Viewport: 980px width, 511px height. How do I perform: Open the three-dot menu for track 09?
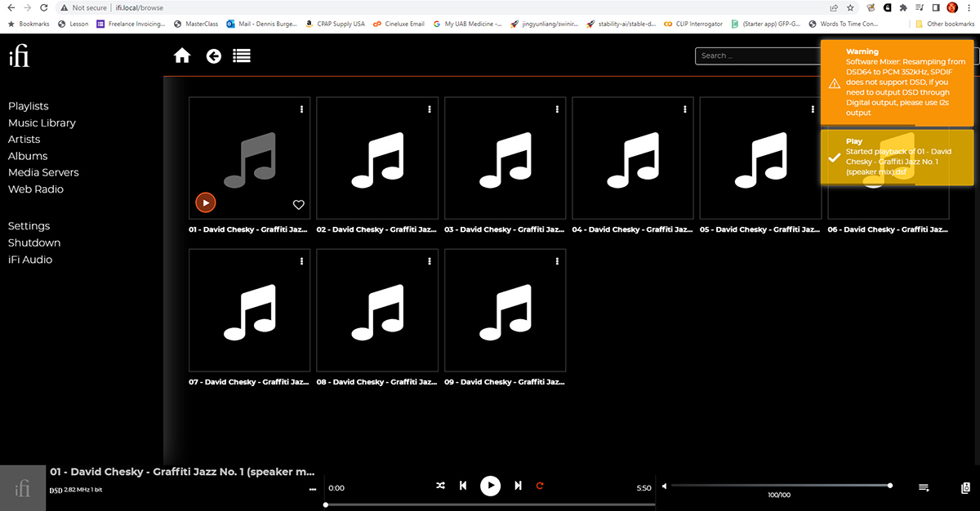(558, 261)
